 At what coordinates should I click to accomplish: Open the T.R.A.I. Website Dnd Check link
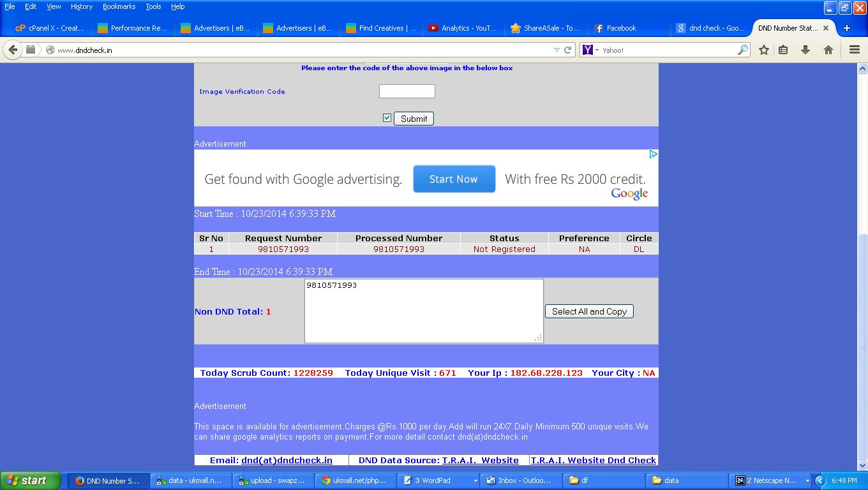click(x=593, y=460)
